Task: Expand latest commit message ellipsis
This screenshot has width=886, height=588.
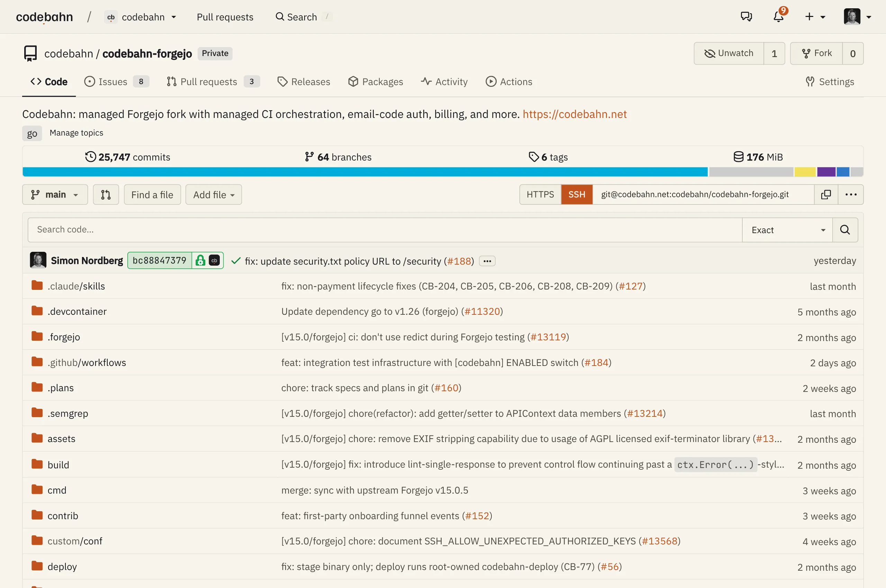Action: tap(487, 261)
